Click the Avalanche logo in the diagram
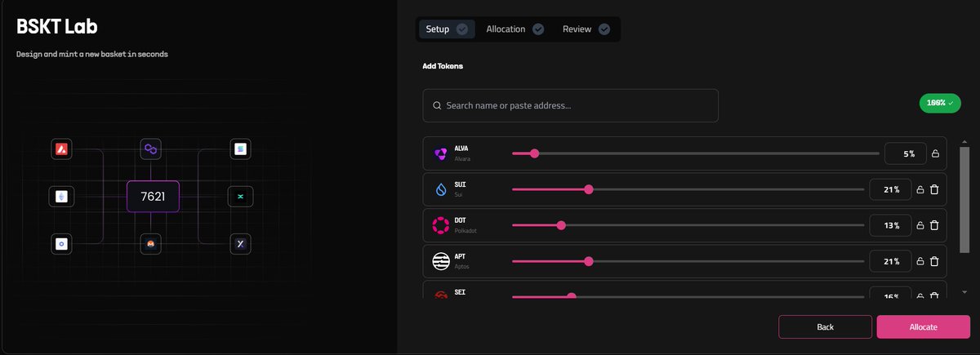The width and height of the screenshot is (980, 355). 60,149
